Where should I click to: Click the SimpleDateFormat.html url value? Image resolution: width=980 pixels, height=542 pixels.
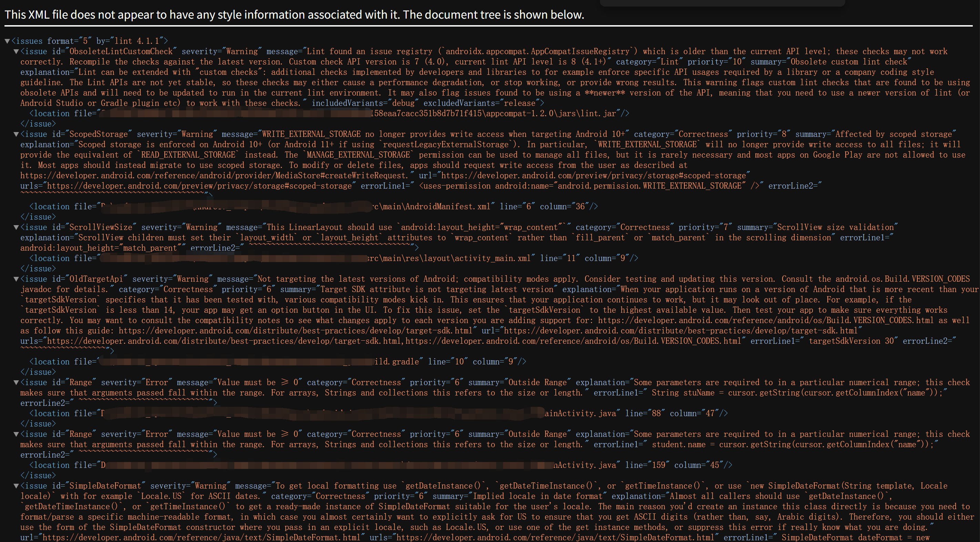[x=202, y=538]
